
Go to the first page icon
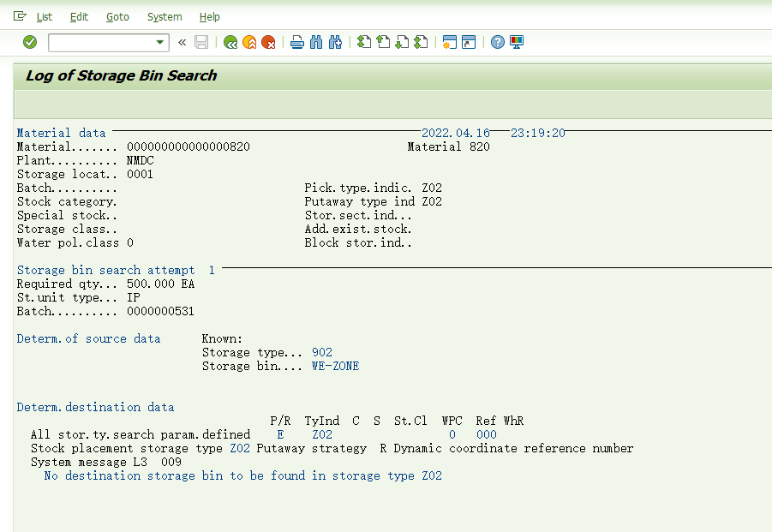[364, 42]
